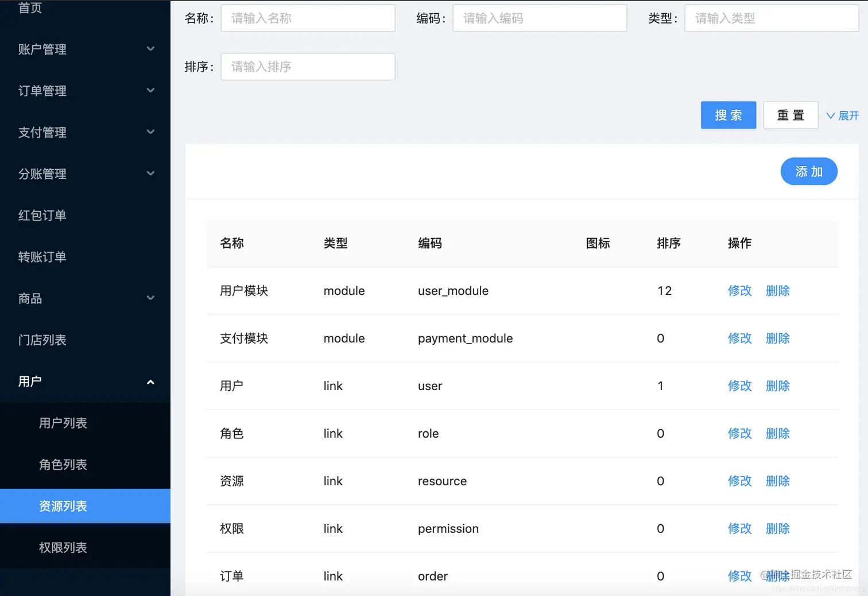The image size is (868, 596).
Task: Switch to the 角色列表 submenu
Action: click(63, 465)
